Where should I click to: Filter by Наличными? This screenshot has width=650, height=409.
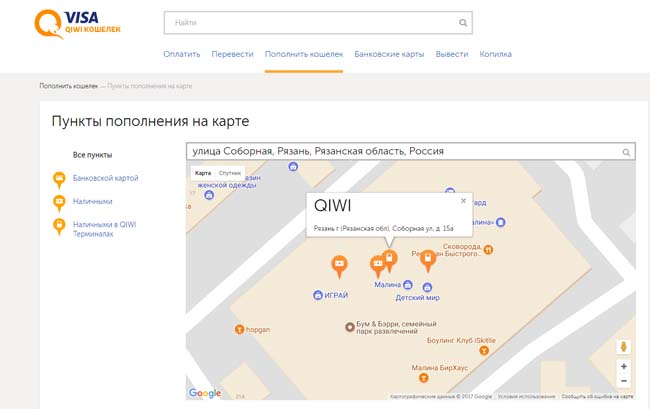click(x=92, y=201)
